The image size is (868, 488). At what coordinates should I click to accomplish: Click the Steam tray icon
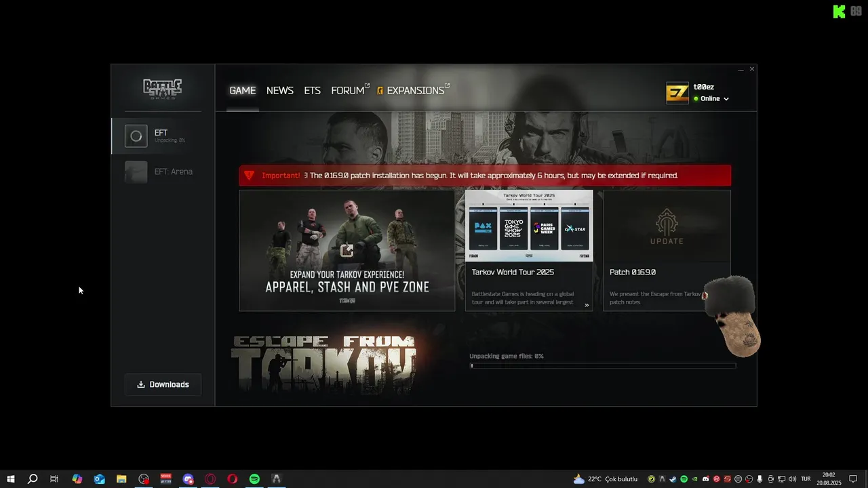point(673,479)
